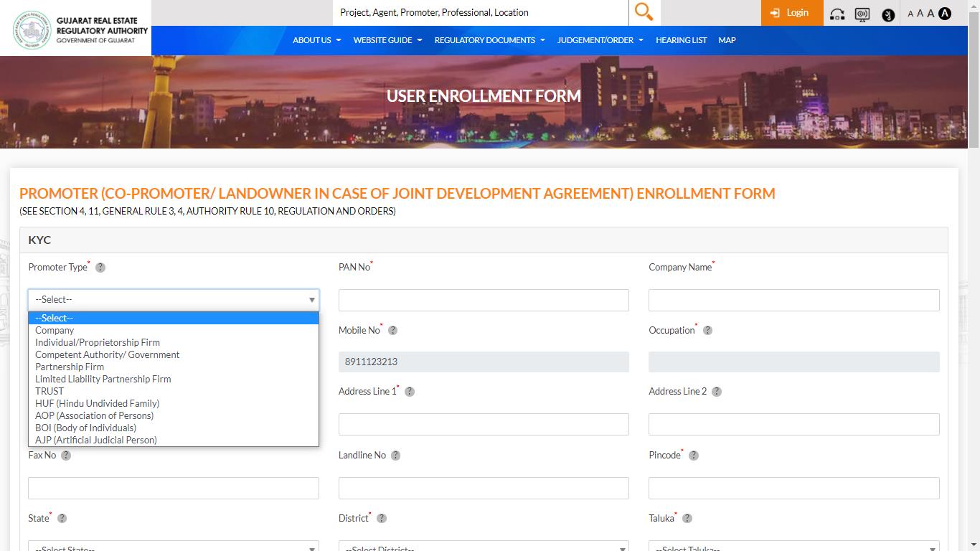This screenshot has width=980, height=551.
Task: Open help icon beside Address Line 1
Action: (x=410, y=392)
